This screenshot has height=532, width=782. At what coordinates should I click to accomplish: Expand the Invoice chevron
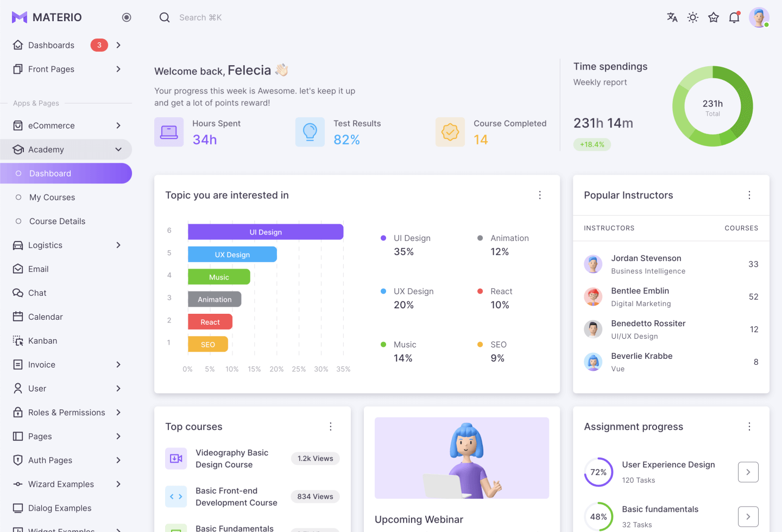click(118, 364)
